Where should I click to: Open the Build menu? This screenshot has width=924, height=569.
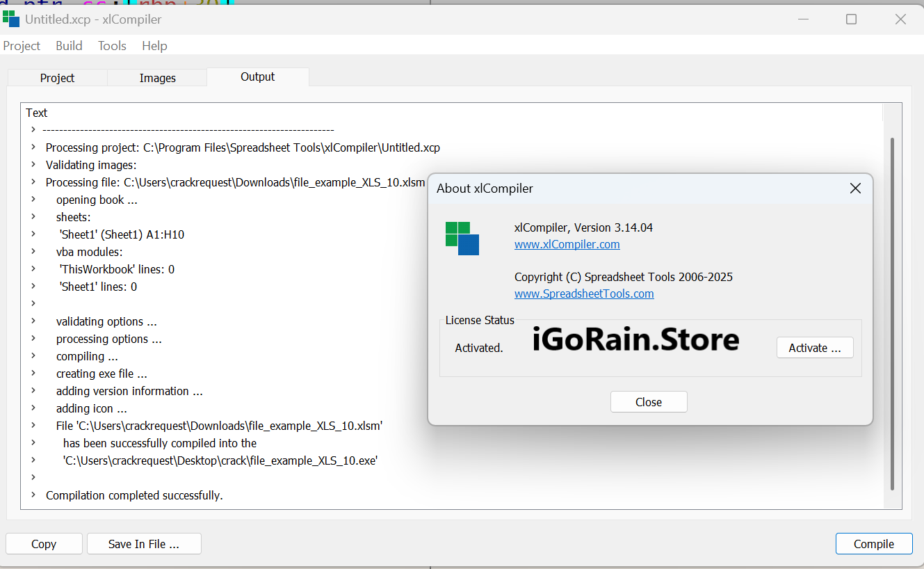(69, 46)
